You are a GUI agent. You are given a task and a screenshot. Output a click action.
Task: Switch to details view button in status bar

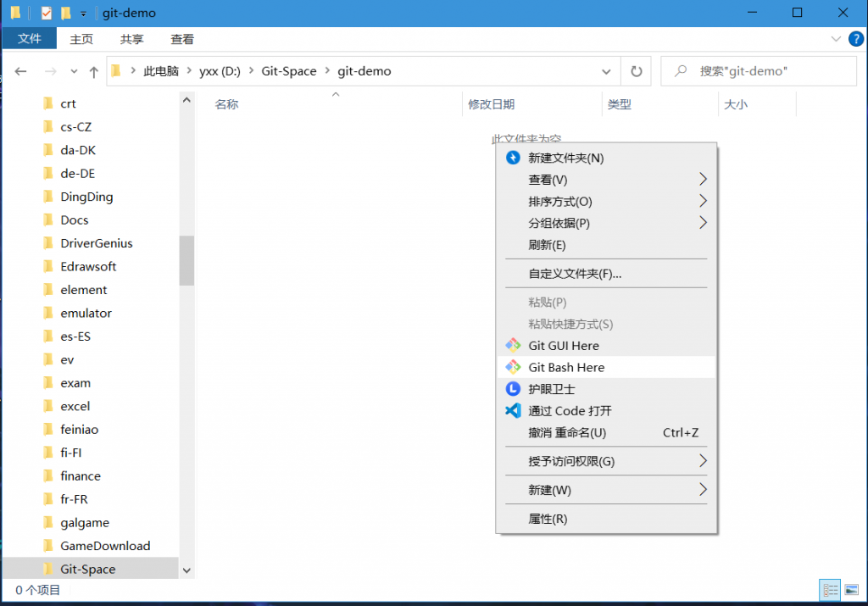click(x=830, y=590)
